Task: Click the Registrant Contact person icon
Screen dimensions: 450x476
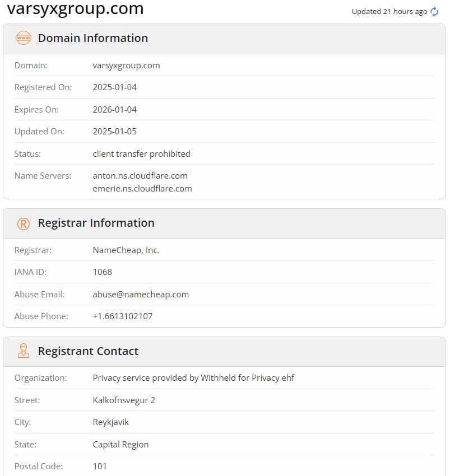Action: pos(24,351)
